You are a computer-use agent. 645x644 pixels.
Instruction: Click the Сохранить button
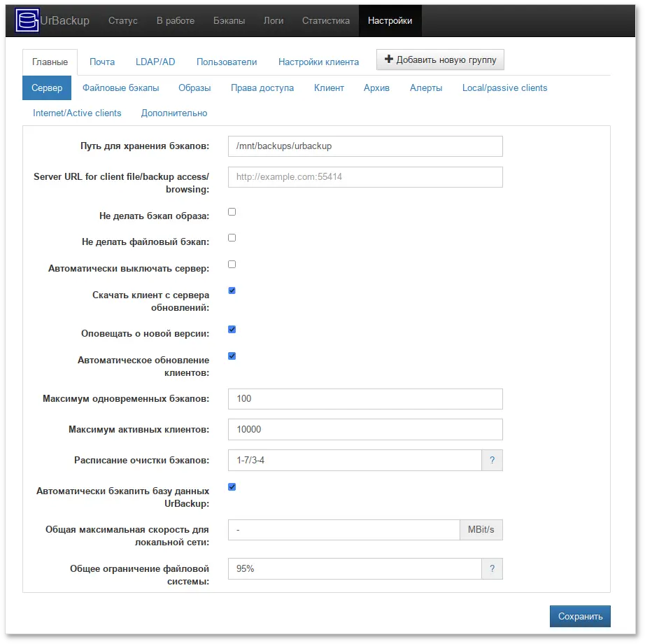[580, 616]
